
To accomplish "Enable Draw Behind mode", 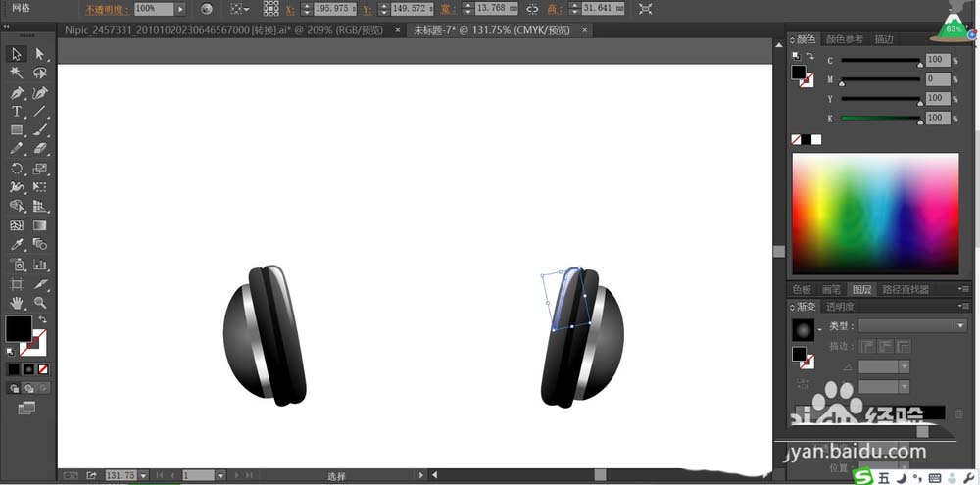I will (x=28, y=388).
